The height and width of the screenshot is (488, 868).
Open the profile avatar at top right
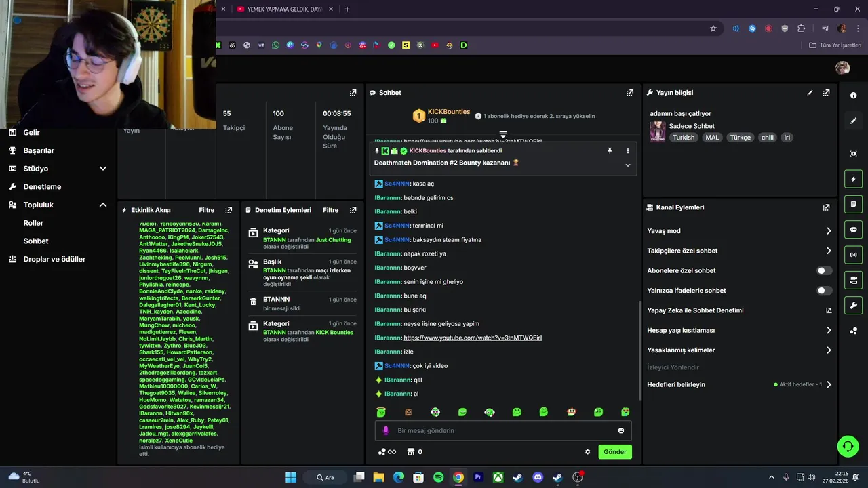842,68
